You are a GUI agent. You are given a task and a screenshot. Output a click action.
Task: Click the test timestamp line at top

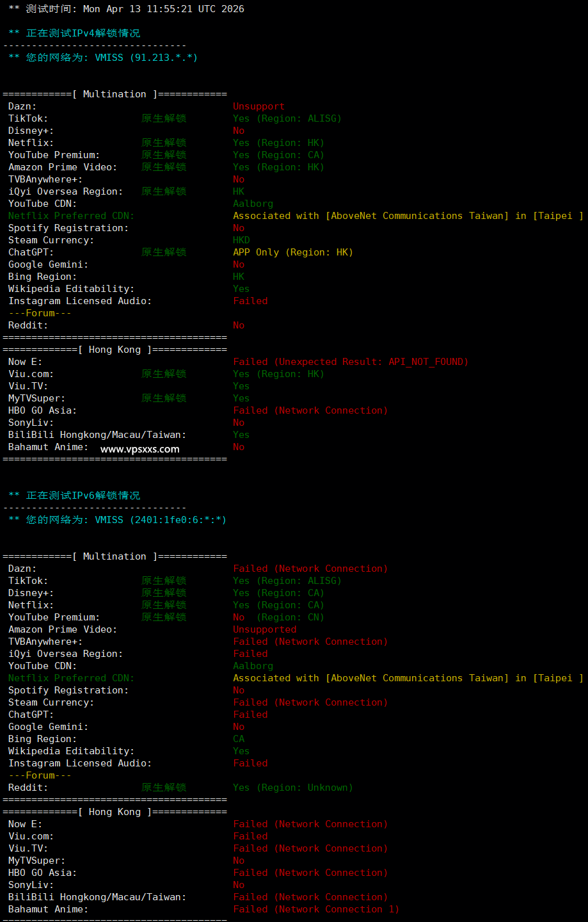click(126, 9)
